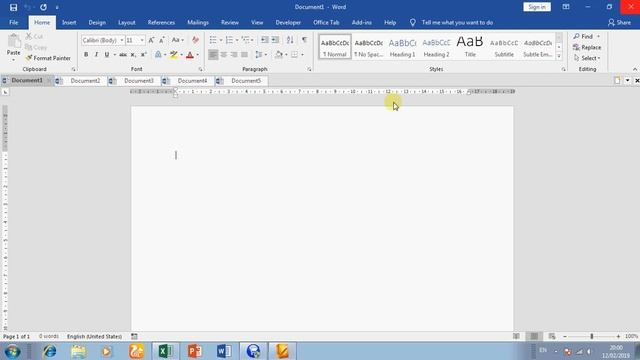The height and width of the screenshot is (360, 640).
Task: Activate the Format Painter tool
Action: pyautogui.click(x=48, y=58)
